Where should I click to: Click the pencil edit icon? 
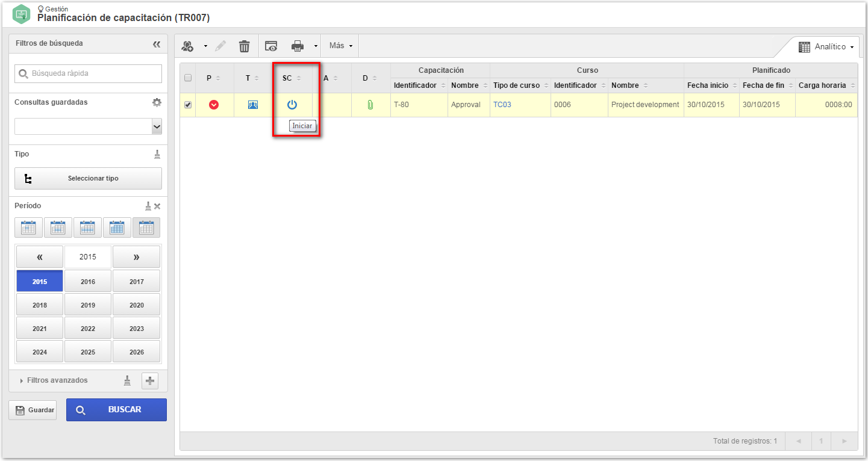coord(220,46)
